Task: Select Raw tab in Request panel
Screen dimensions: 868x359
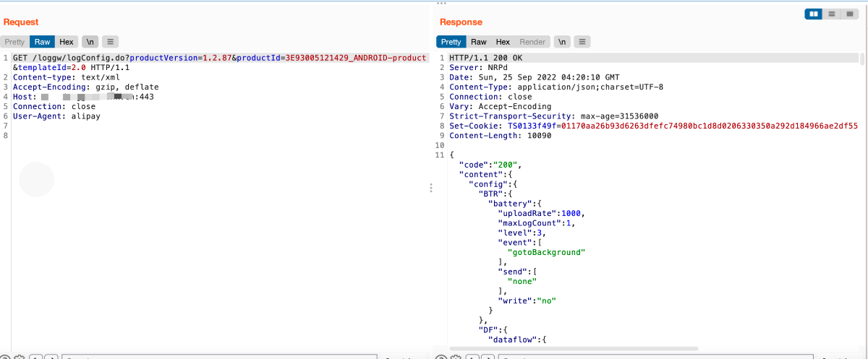Action: pyautogui.click(x=43, y=42)
